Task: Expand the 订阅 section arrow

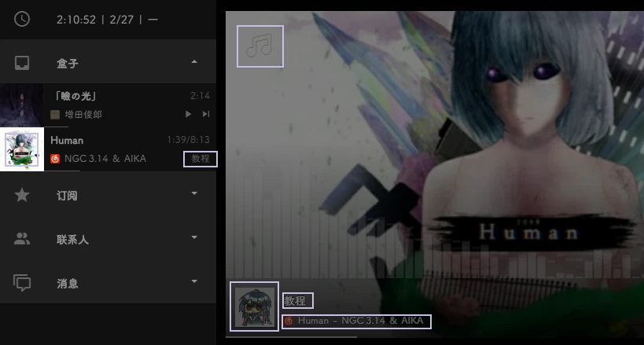Action: 194,193
